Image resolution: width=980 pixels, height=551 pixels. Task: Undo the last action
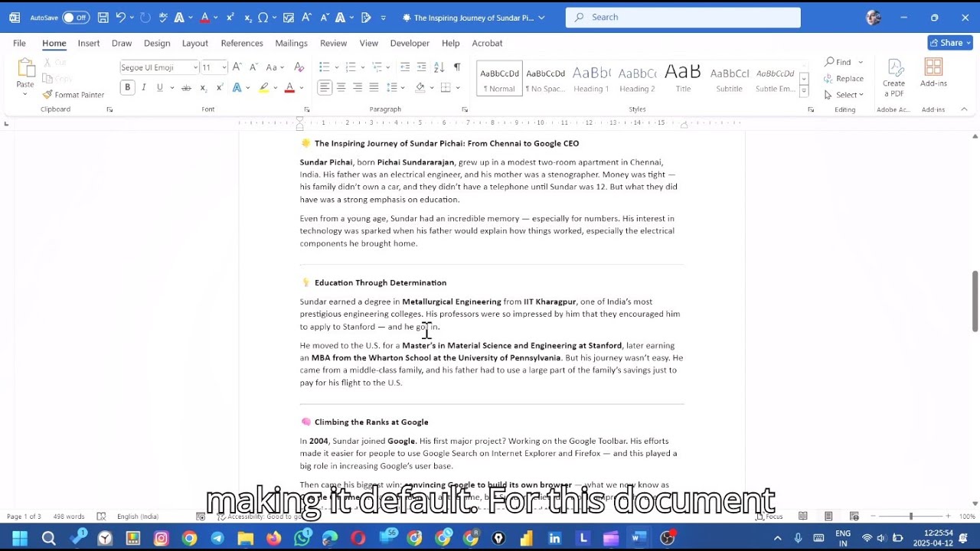pos(120,17)
